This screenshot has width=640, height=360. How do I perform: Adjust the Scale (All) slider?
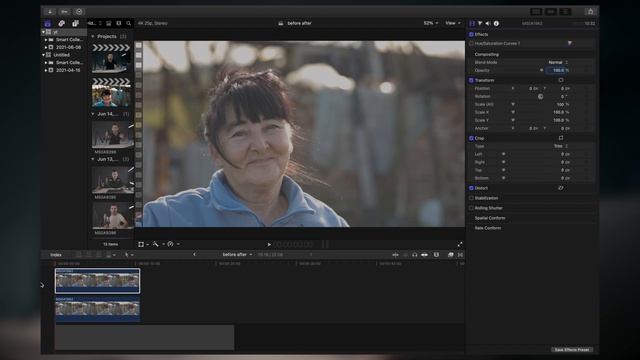click(x=513, y=104)
